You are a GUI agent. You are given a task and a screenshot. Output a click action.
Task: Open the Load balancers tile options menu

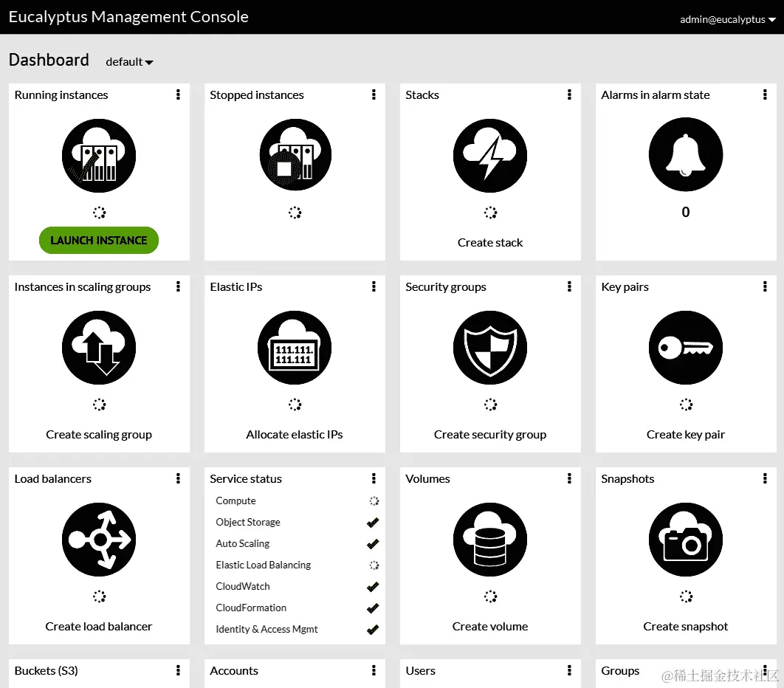[x=178, y=478]
